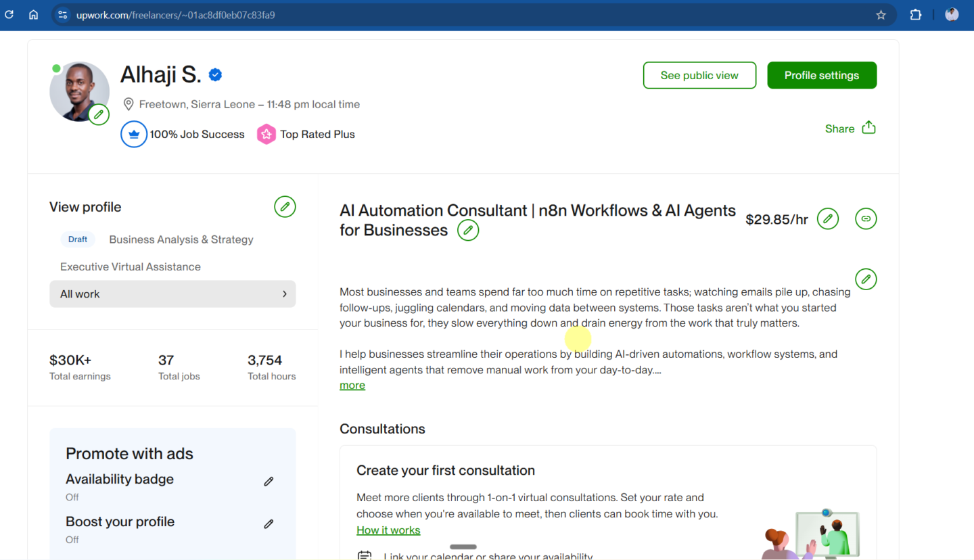Select Business Analysis & Strategy draft profile
The width and height of the screenshot is (974, 560).
point(181,239)
